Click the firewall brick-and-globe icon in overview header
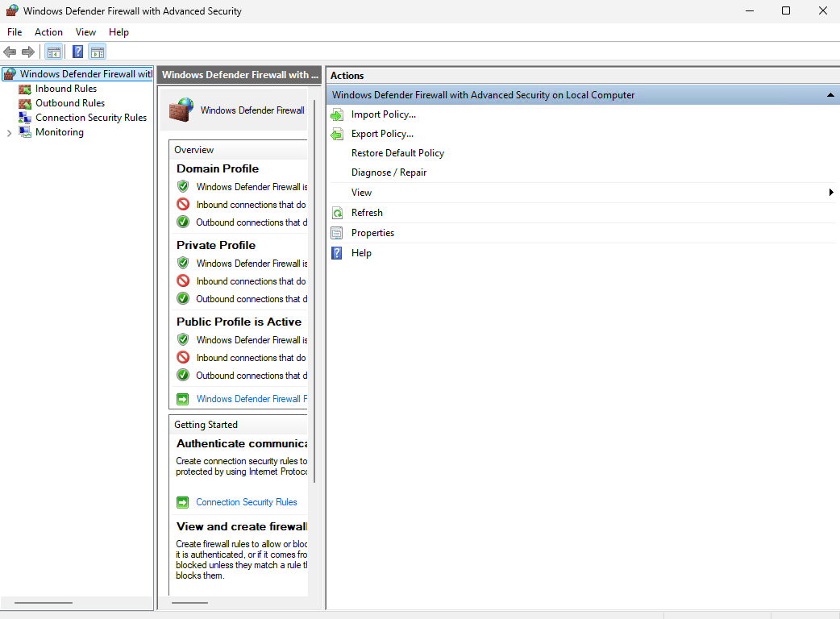This screenshot has width=840, height=619. tap(181, 110)
